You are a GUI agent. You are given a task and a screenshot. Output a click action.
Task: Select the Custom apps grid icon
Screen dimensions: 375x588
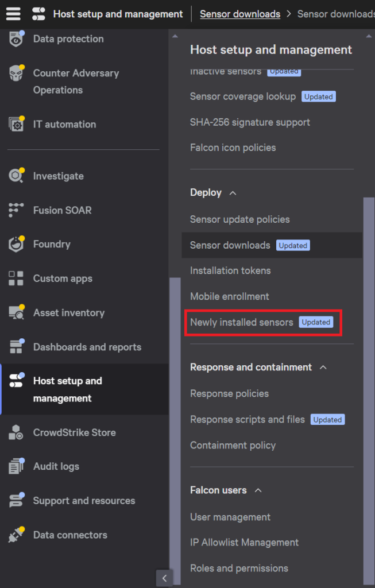[x=16, y=278]
